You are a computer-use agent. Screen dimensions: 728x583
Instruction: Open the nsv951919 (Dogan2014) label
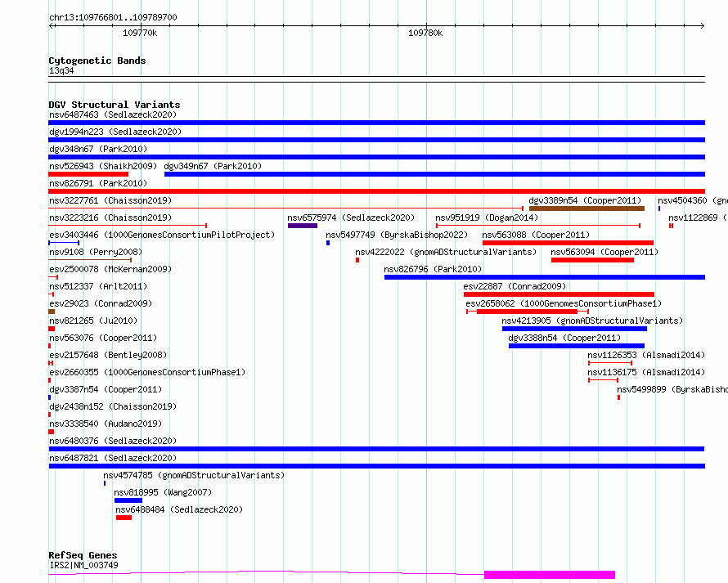(x=487, y=218)
